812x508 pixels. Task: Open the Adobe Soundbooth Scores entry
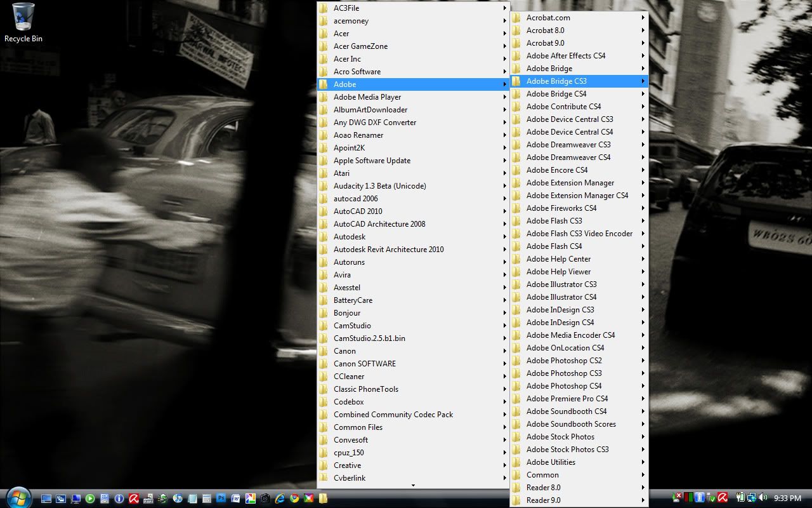(x=579, y=424)
